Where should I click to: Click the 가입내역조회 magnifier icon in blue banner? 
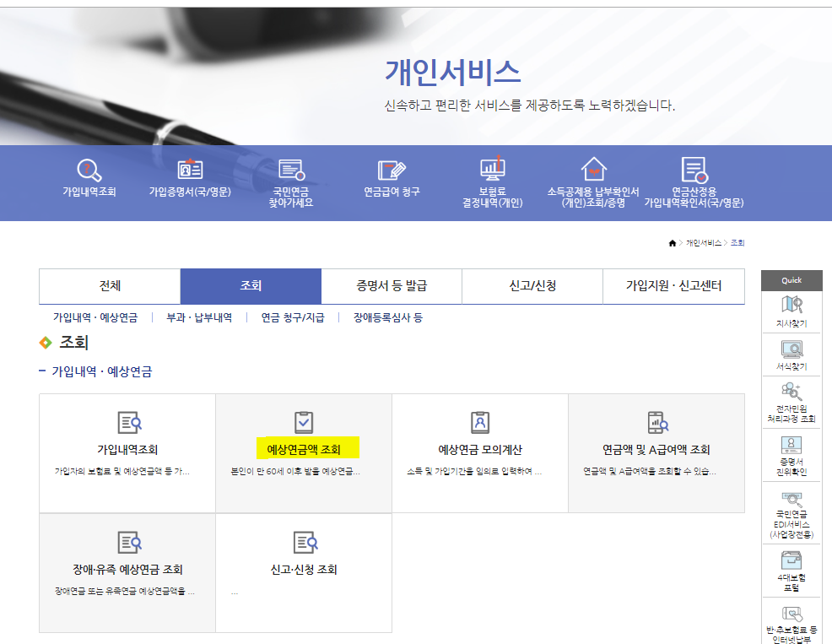[89, 170]
